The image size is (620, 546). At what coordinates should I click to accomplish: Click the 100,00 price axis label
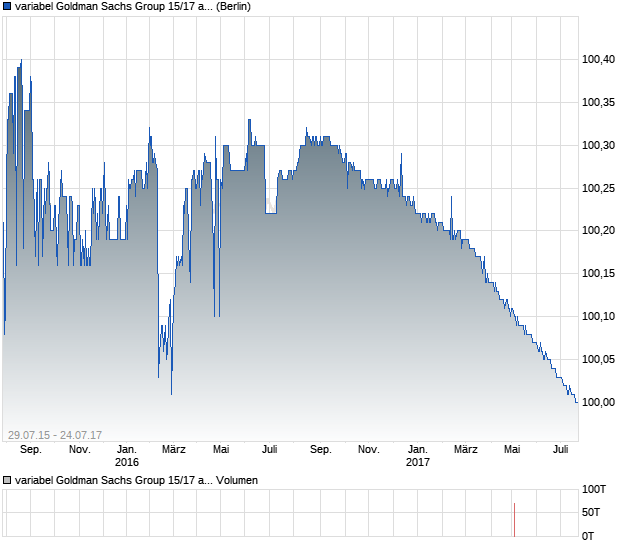coord(598,402)
